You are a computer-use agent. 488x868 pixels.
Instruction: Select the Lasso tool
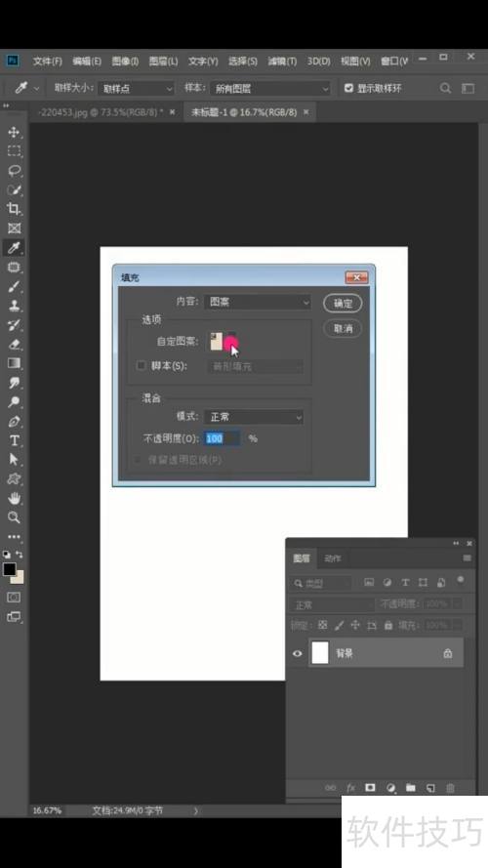(14, 171)
